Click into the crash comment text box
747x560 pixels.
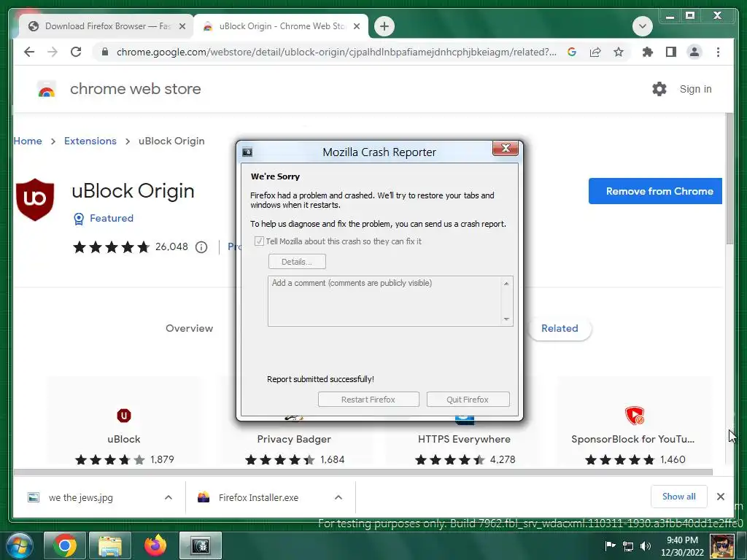pos(390,301)
